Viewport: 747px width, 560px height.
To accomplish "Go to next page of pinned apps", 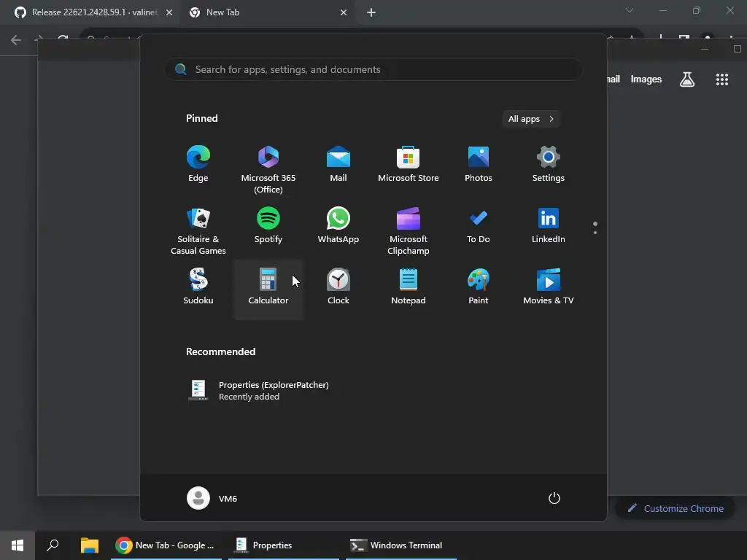I will pos(595,233).
